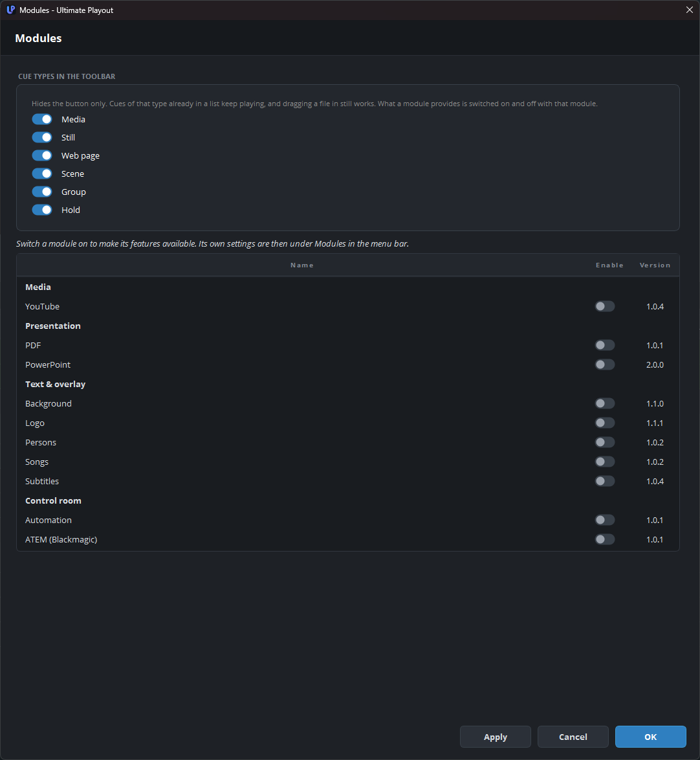Click the Scene cue type label
This screenshot has height=760, width=700.
point(72,173)
